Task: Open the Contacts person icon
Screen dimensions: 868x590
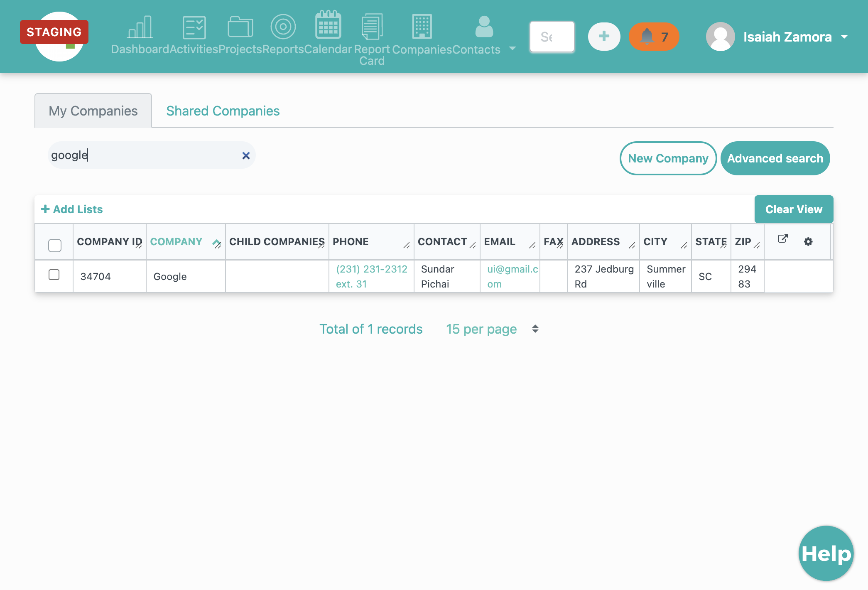Action: pyautogui.click(x=484, y=27)
